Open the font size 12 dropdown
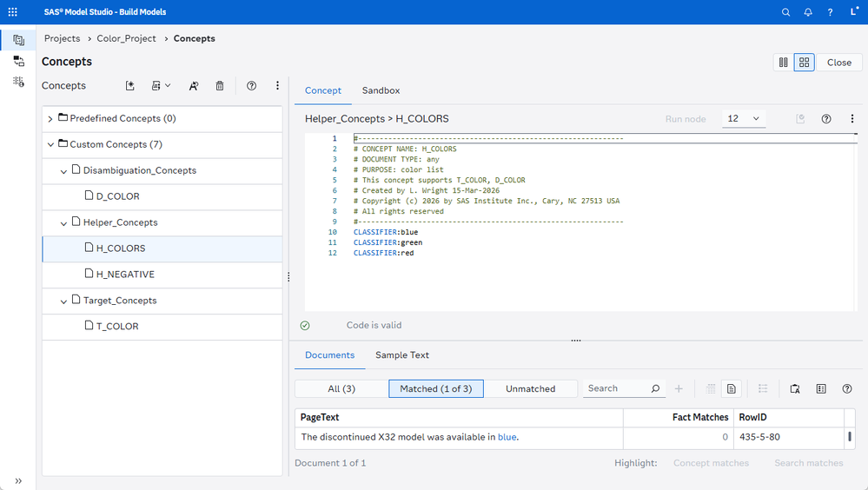 click(744, 118)
